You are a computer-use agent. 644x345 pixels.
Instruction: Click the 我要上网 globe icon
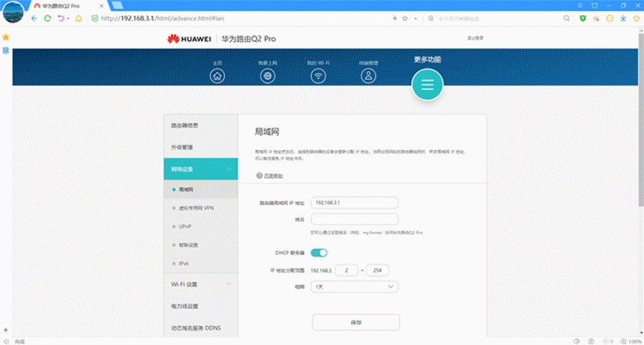click(268, 76)
